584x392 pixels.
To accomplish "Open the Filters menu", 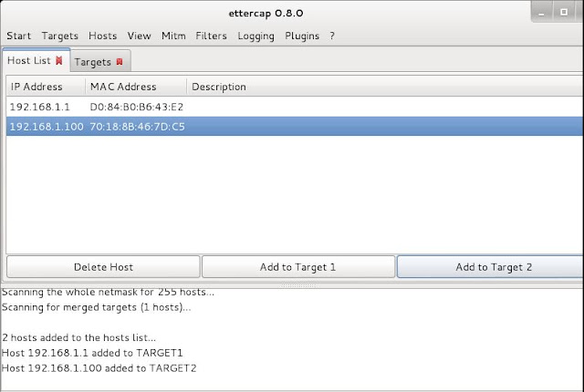I will coord(211,36).
